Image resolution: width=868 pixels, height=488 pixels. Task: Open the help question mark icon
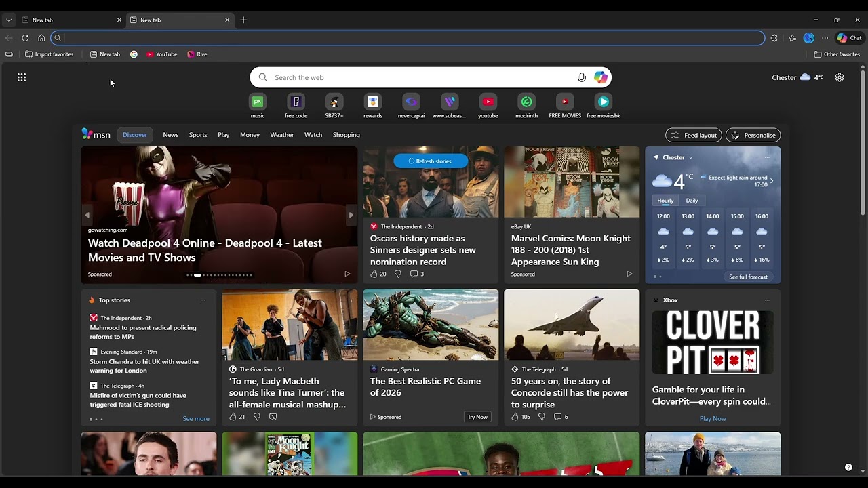[848, 467]
